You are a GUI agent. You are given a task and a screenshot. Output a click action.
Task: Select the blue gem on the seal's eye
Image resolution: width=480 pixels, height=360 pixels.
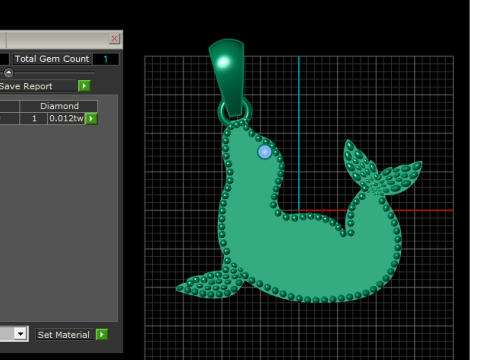[x=265, y=152]
